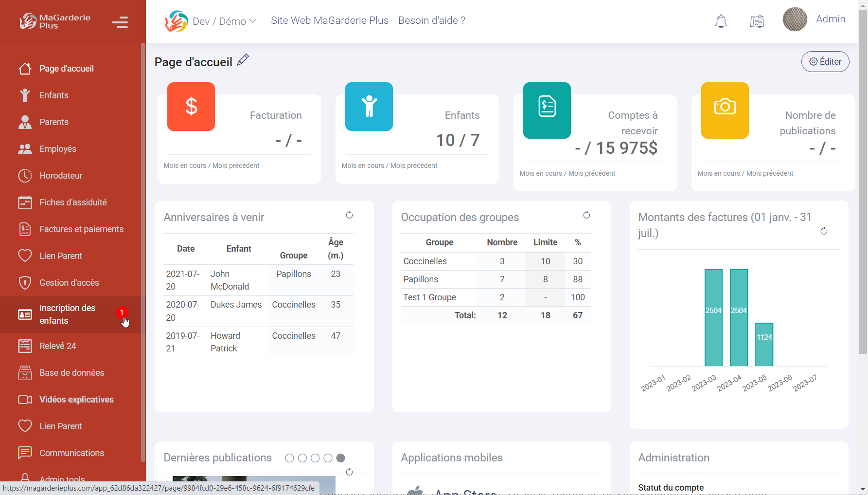Viewport: 868px width, 495px height.
Task: Select the third publications carousel dot
Action: 315,458
